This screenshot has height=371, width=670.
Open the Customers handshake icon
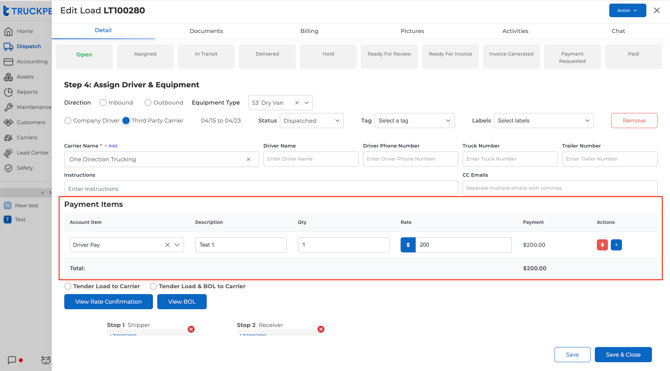pos(8,122)
